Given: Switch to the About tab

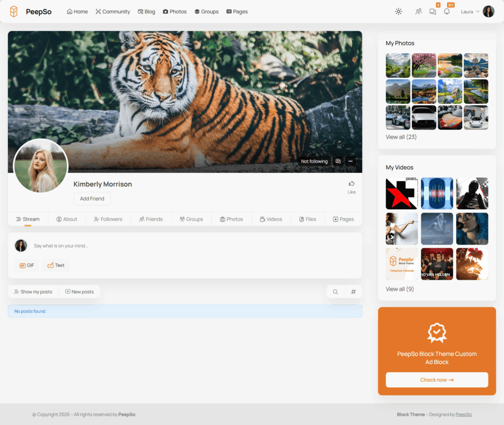Looking at the screenshot, I should tap(67, 219).
